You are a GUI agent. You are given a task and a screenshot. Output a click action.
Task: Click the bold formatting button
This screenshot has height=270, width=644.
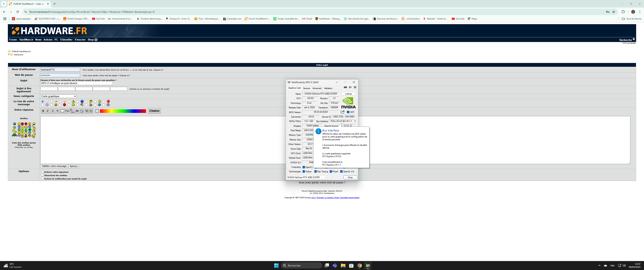tap(43, 111)
